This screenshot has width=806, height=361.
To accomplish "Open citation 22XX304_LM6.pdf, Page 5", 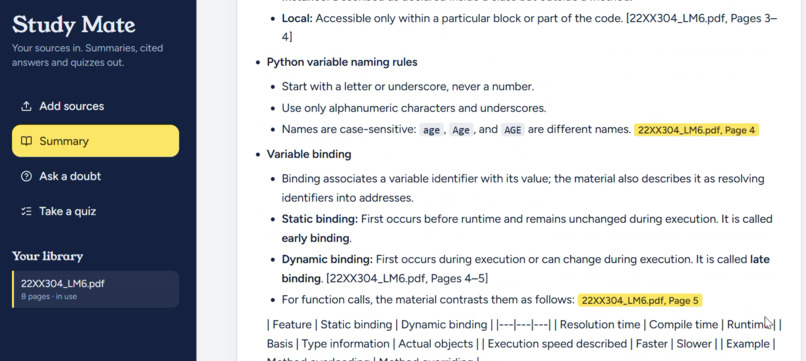I will coord(640,300).
